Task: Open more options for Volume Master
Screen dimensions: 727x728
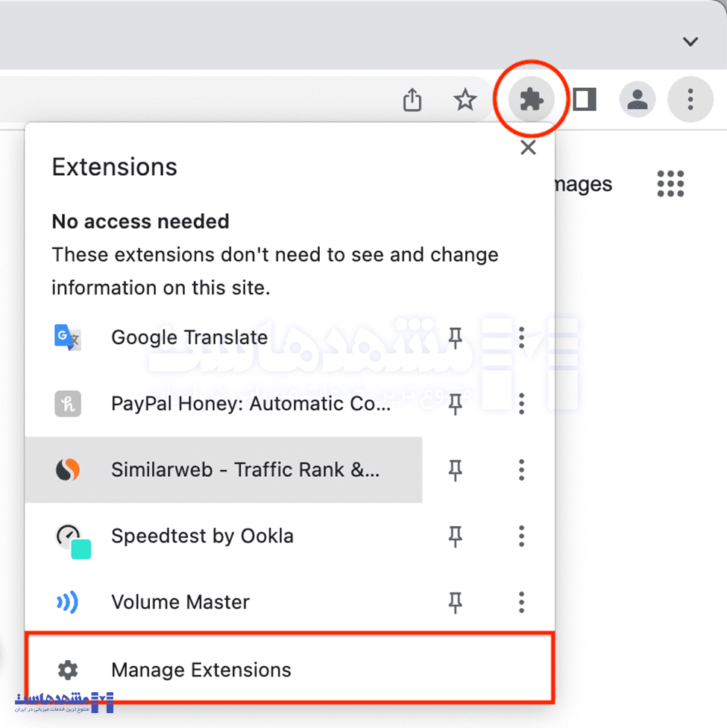Action: point(521,602)
